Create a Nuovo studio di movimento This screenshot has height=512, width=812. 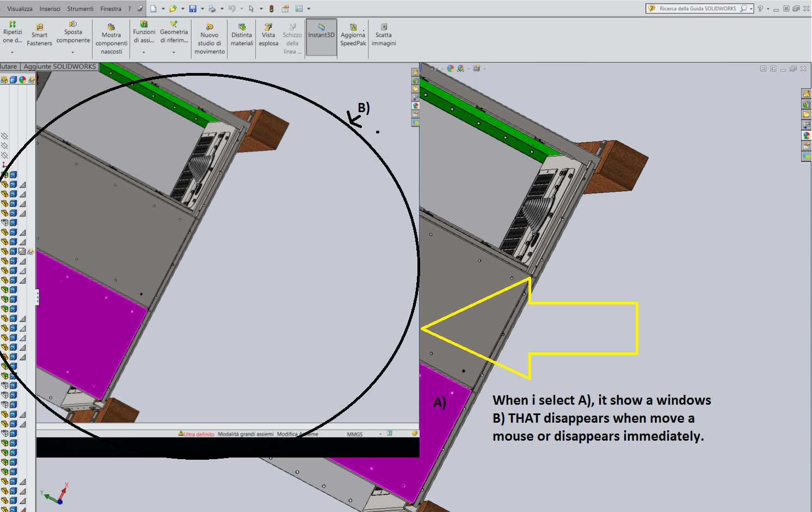click(x=210, y=38)
